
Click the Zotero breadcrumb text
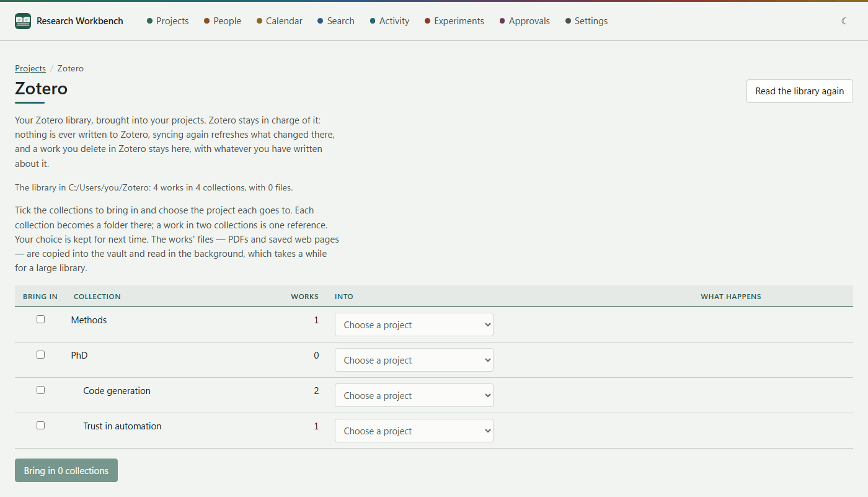[71, 68]
